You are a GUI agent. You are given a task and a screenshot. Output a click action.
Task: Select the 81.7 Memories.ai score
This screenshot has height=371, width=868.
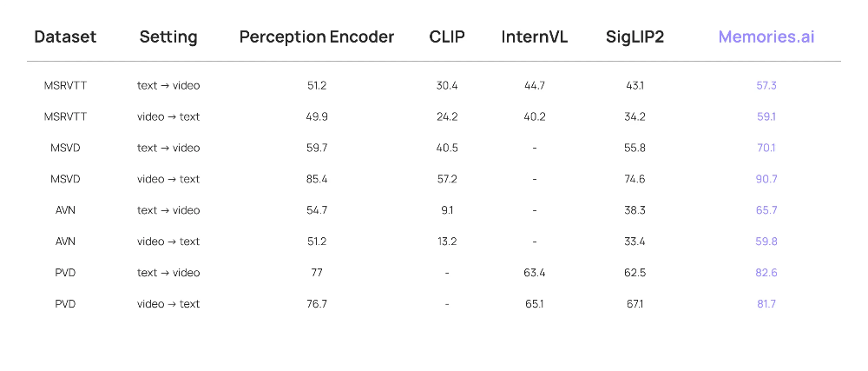point(766,304)
